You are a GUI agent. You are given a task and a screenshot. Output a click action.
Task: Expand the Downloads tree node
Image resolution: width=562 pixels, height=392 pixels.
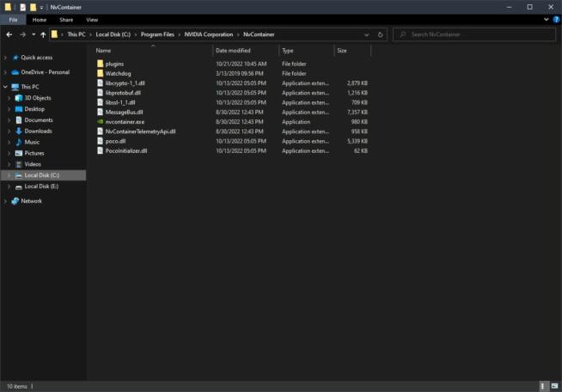[9, 132]
